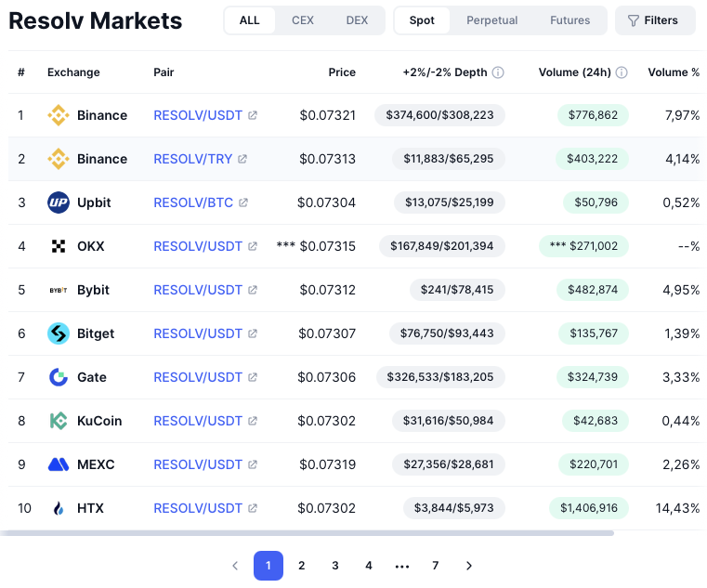Click the HTX exchange logo icon
This screenshot has width=707, height=588.
coord(59,508)
